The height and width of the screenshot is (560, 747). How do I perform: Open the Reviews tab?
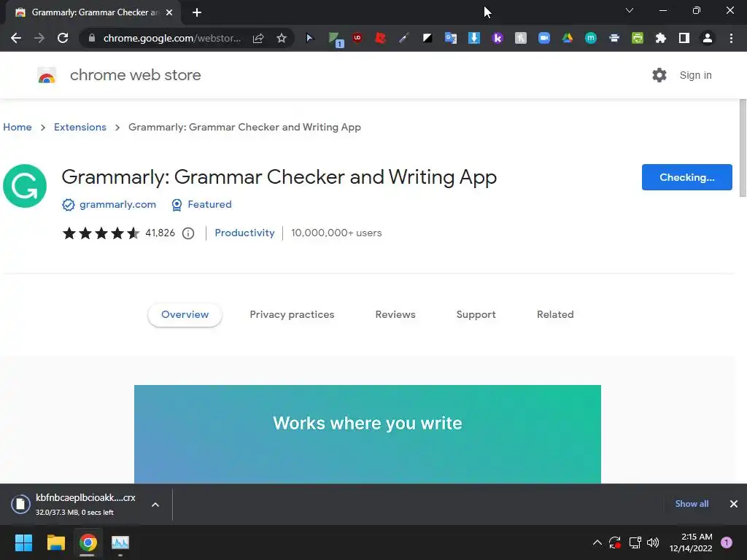(395, 315)
